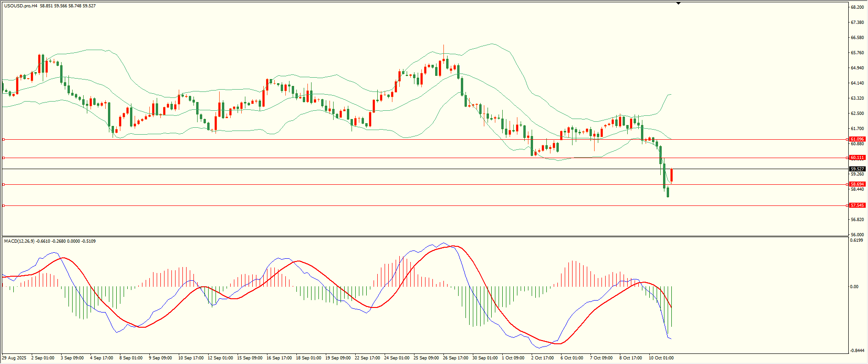This screenshot has height=364, width=868.
Task: Select the 60.111 horizontal line price tag
Action: tap(857, 158)
